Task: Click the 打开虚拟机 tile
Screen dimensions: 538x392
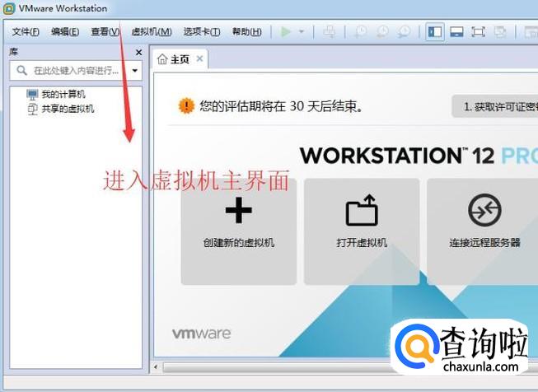Action: [x=362, y=231]
